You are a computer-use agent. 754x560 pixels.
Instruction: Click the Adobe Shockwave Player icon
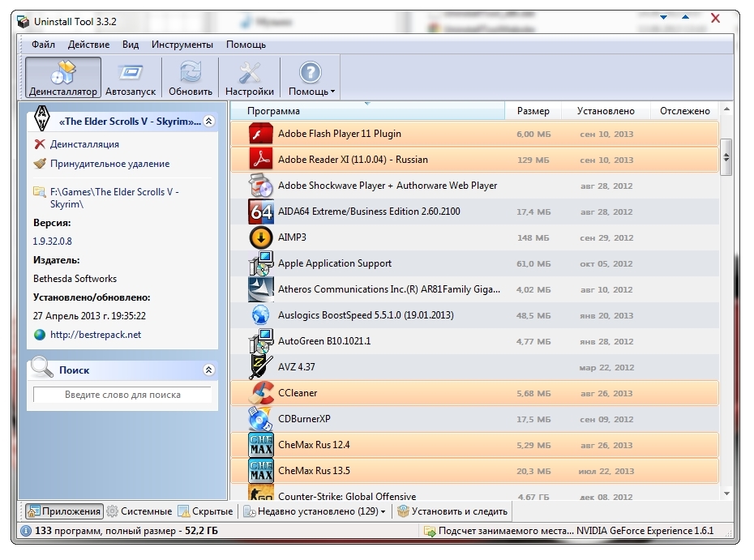pos(261,186)
